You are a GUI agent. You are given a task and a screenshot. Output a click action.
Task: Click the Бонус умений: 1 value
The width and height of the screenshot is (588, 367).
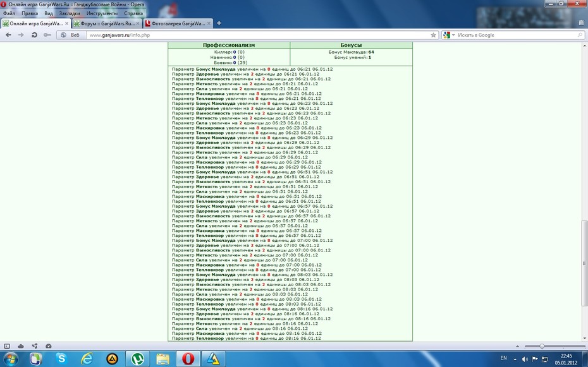pyautogui.click(x=352, y=57)
